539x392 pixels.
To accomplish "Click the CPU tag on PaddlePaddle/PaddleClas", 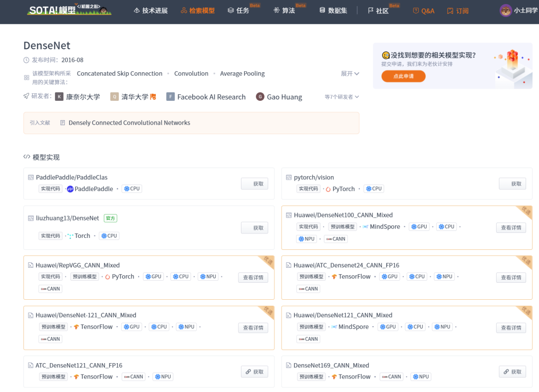I will point(132,189).
